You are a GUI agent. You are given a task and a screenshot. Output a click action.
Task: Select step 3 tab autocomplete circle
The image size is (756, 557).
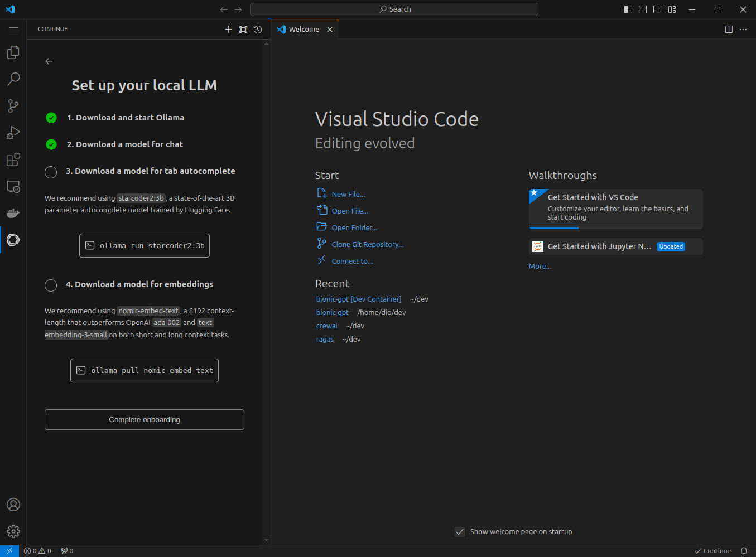click(x=51, y=172)
